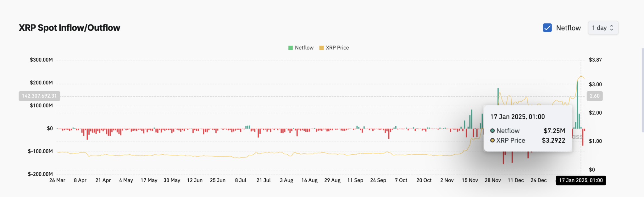This screenshot has width=644, height=197.
Task: Click the vertical scrollbar on right edge
Action: [642, 90]
